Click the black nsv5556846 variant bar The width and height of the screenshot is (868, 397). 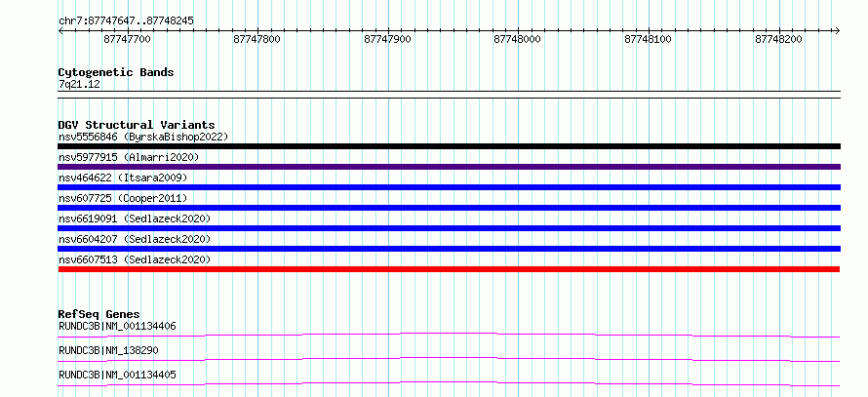pos(449,146)
